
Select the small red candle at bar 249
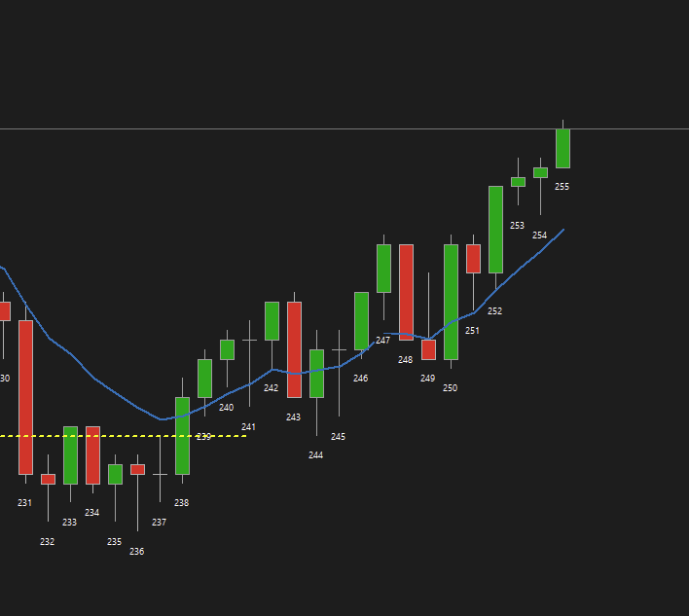click(428, 349)
